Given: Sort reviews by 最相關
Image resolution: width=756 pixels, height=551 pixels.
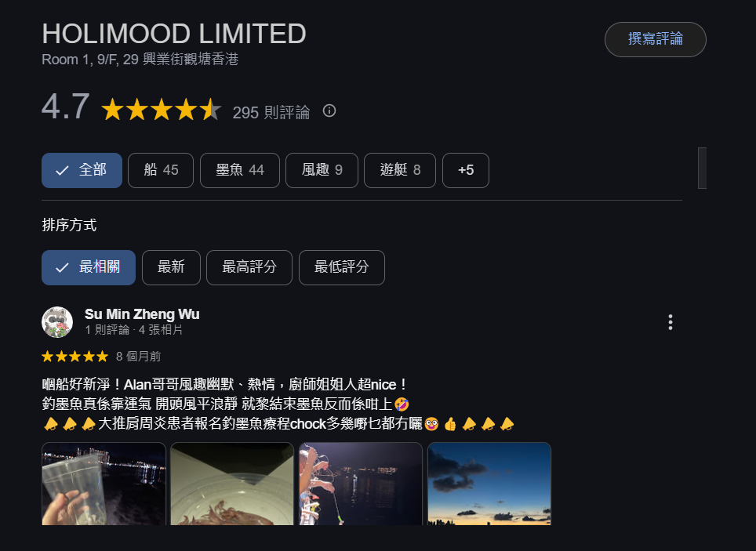Looking at the screenshot, I should 89,267.
